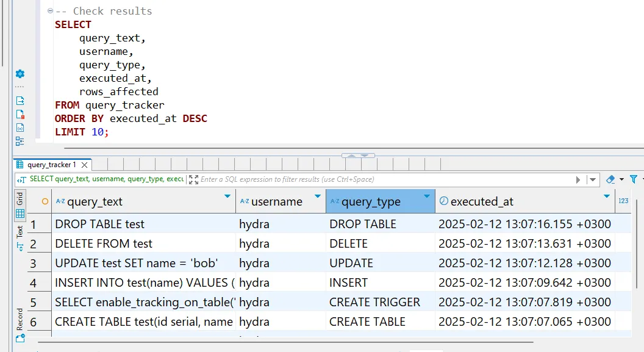
Task: Open SQL editor settings gear icon
Action: pyautogui.click(x=20, y=74)
